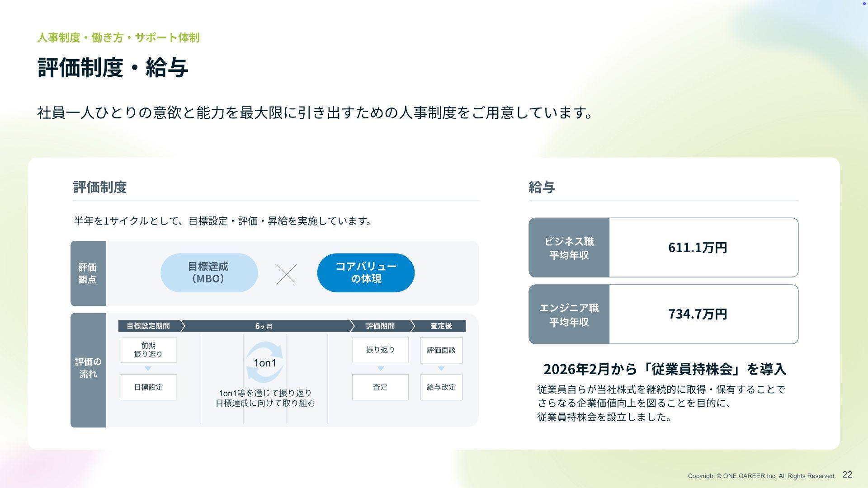Select the コアバリューの体現 blue pill
The height and width of the screenshot is (488, 868).
(x=366, y=272)
